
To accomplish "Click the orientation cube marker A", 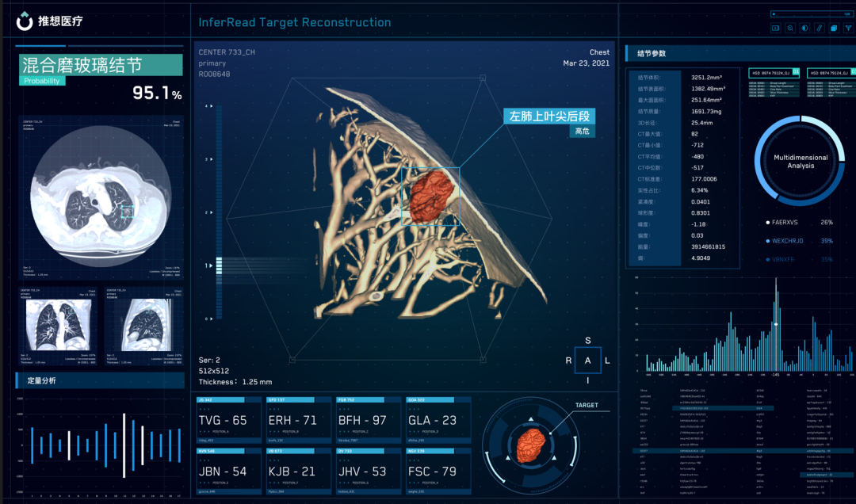I will click(587, 361).
